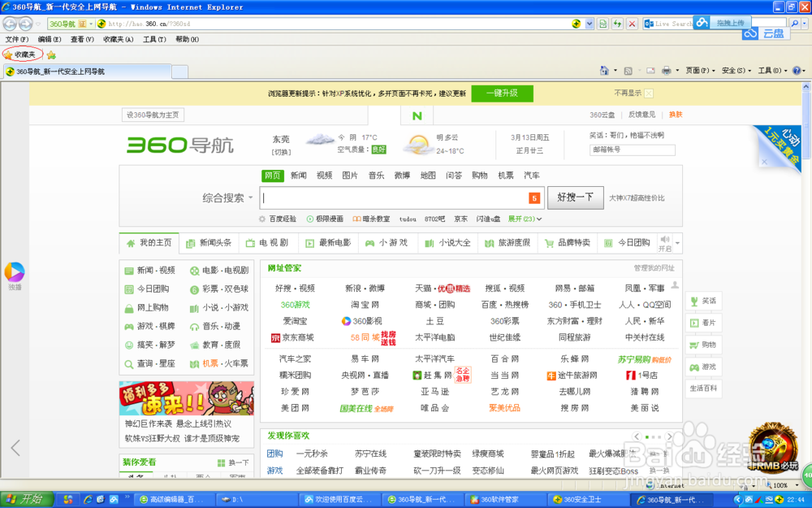This screenshot has height=508, width=812.
Task: Click the RSS feeds icon
Action: [628, 71]
